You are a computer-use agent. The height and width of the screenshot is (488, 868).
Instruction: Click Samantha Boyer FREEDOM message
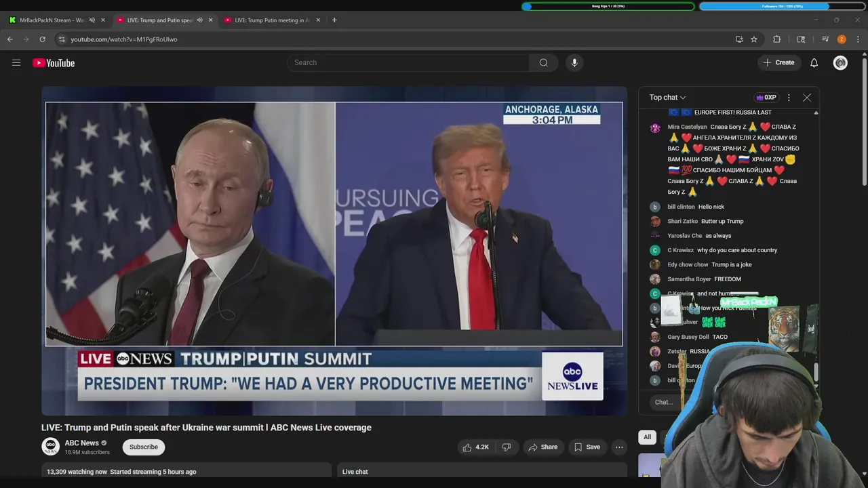pyautogui.click(x=728, y=279)
